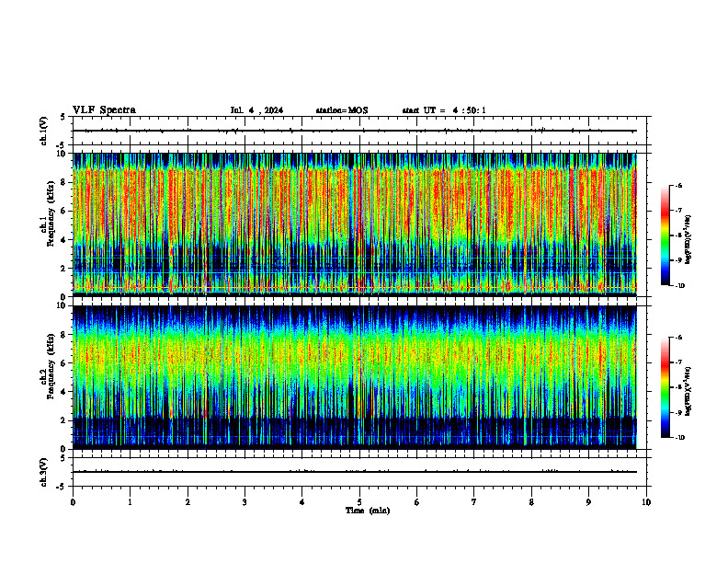Click the "ch.1(V)" waveform axis label
This screenshot has width=728, height=563.
click(x=44, y=131)
